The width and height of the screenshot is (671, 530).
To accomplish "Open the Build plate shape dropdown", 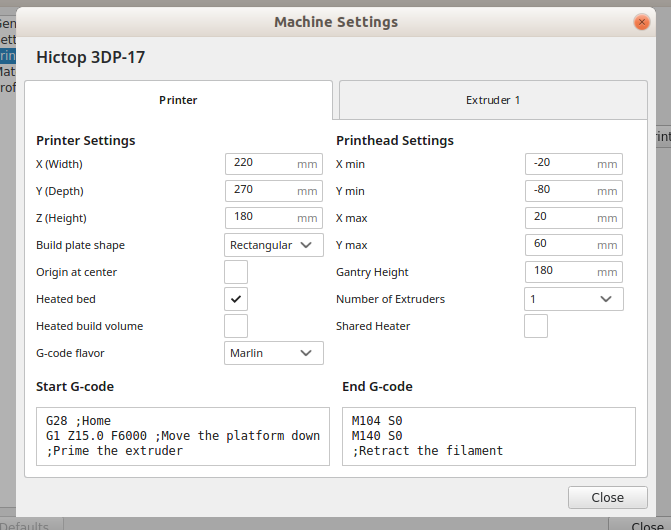I will click(273, 245).
